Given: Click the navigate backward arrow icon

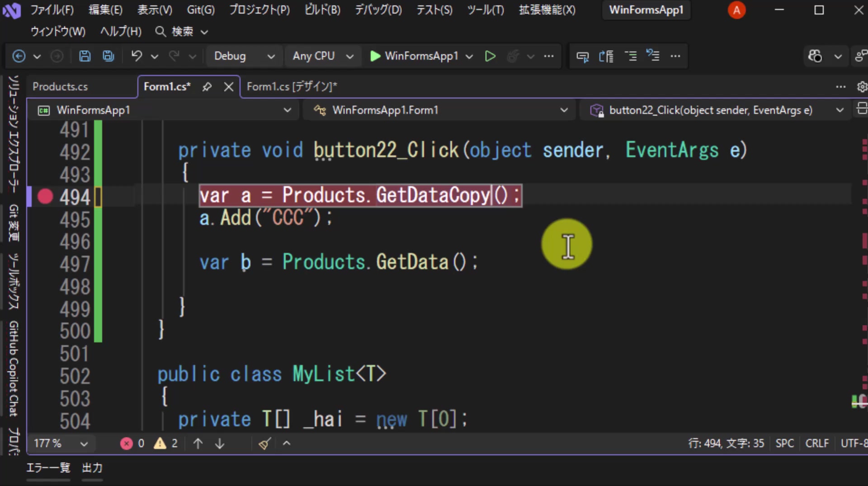Looking at the screenshot, I should [19, 56].
